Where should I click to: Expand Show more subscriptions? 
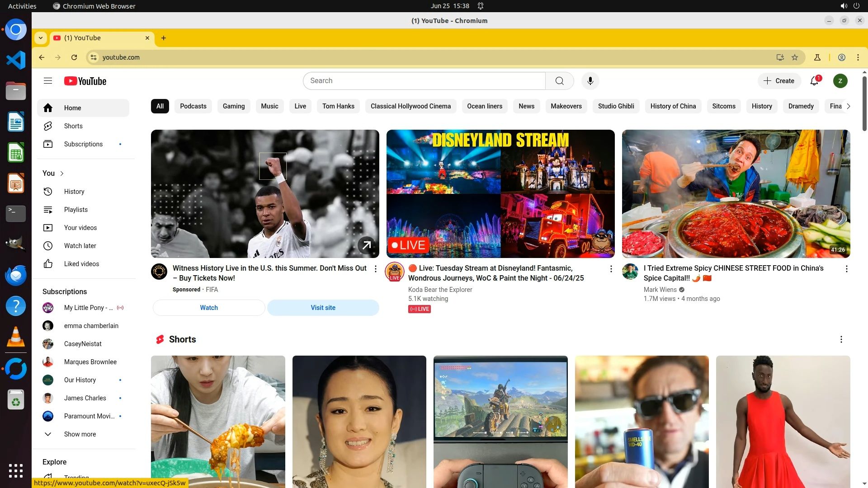click(80, 434)
